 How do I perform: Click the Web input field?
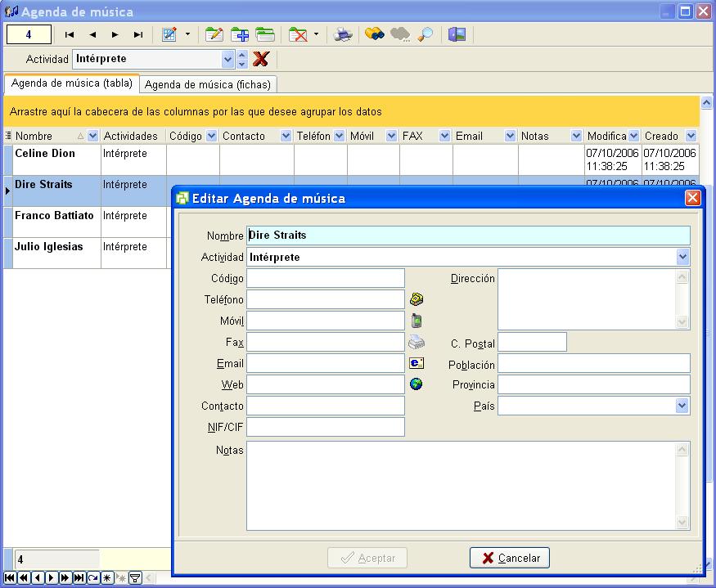(326, 385)
